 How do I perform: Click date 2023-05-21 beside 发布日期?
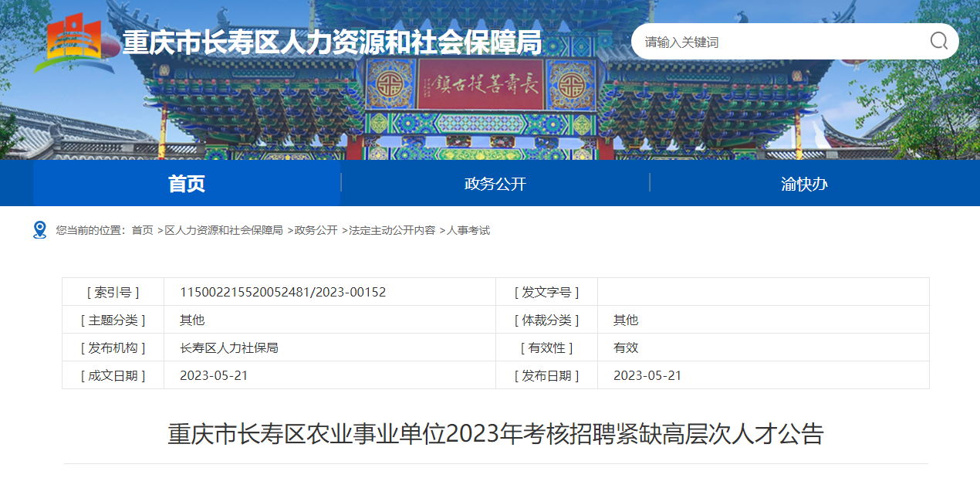[647, 375]
